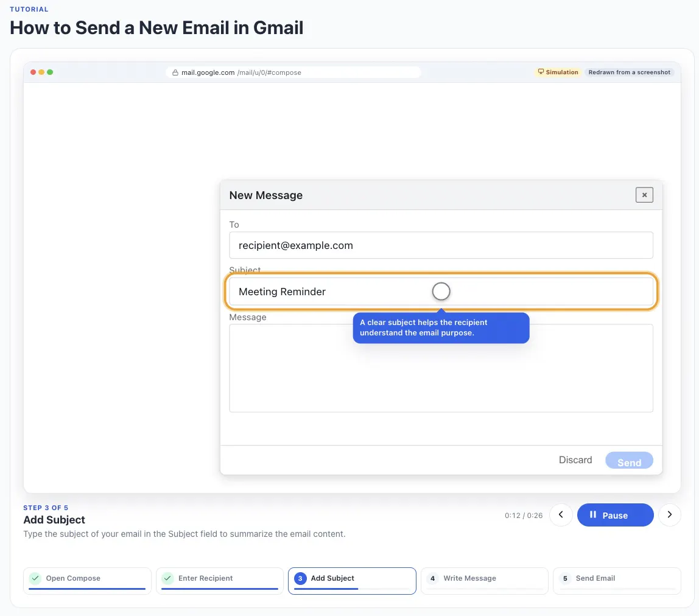Click the Message label above the body
Screen dimensions: 699x616
[247, 317]
